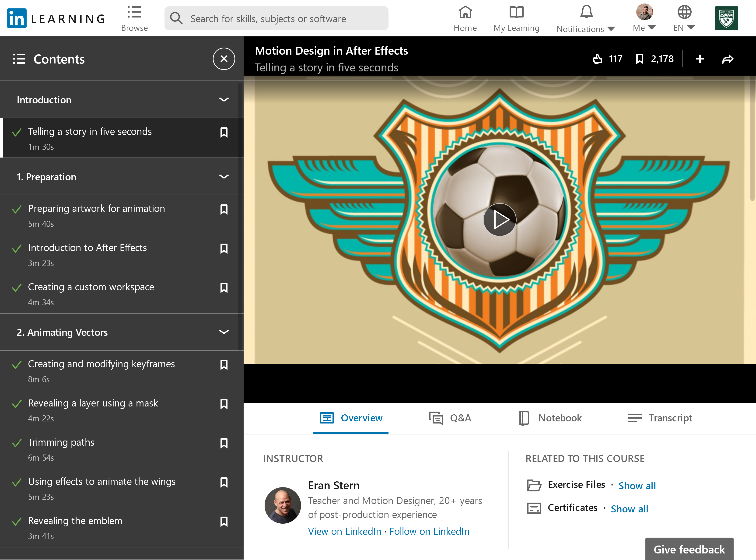Collapse the 1. Preparation section
The image size is (756, 560).
click(x=223, y=177)
